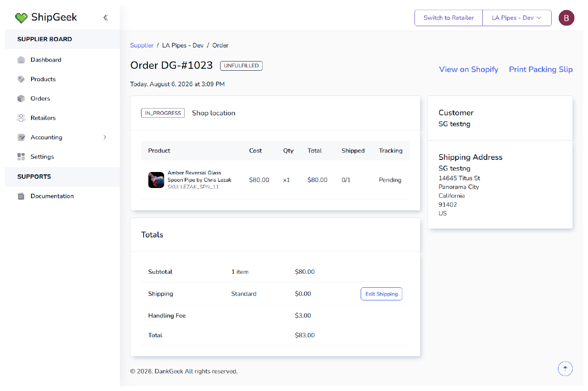
Task: Click the Orders box icon
Action: 21,98
